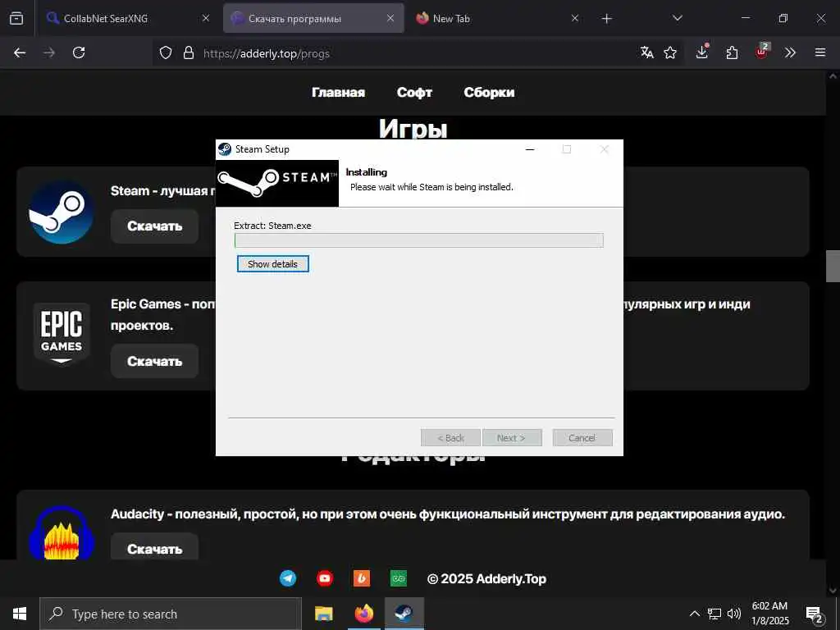Open the Windows Start menu
Viewport: 840px width, 630px height.
20,614
